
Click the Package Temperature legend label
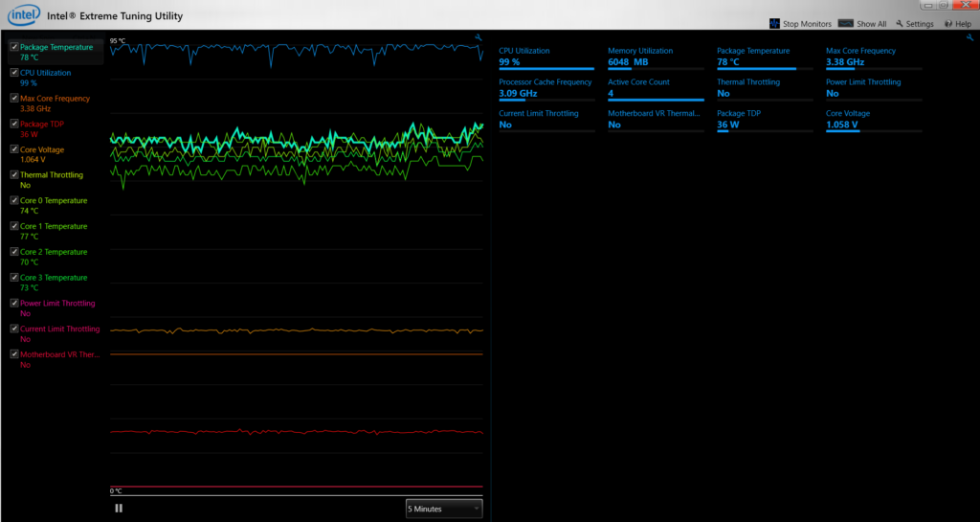point(56,47)
